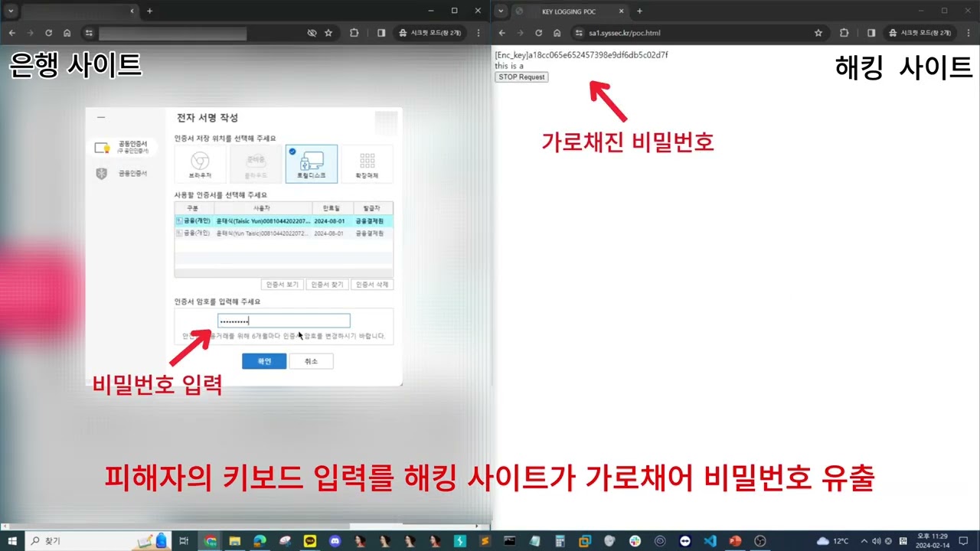Add new tab in KEY LOGGING POC browser

640,11
